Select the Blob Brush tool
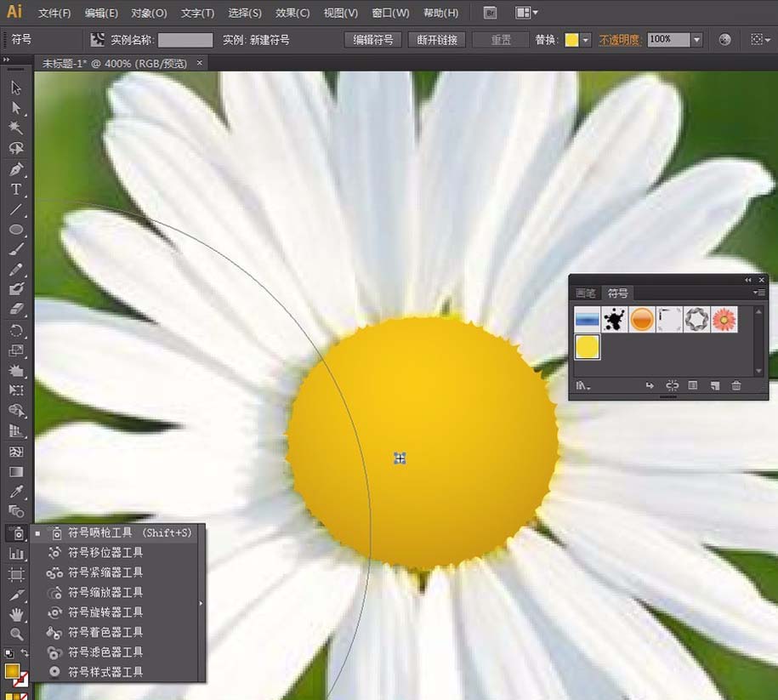 (16, 289)
